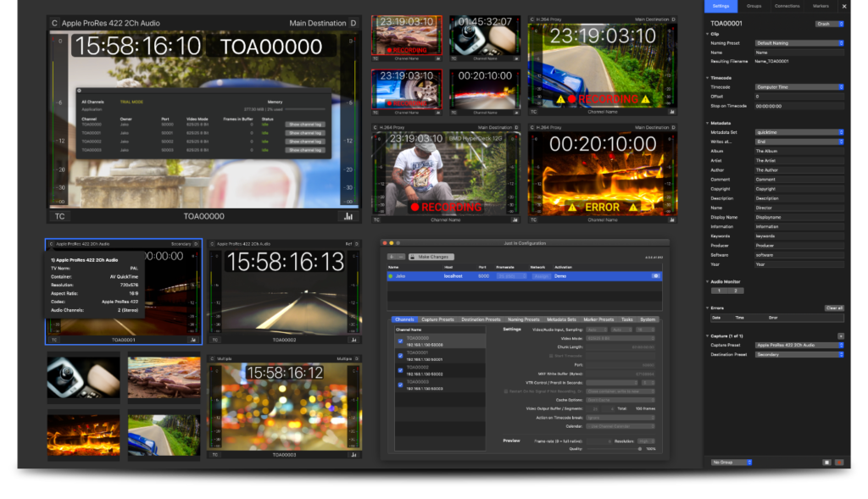
Task: Click TC icon on the TOA00002 viewer
Action: coord(215,340)
